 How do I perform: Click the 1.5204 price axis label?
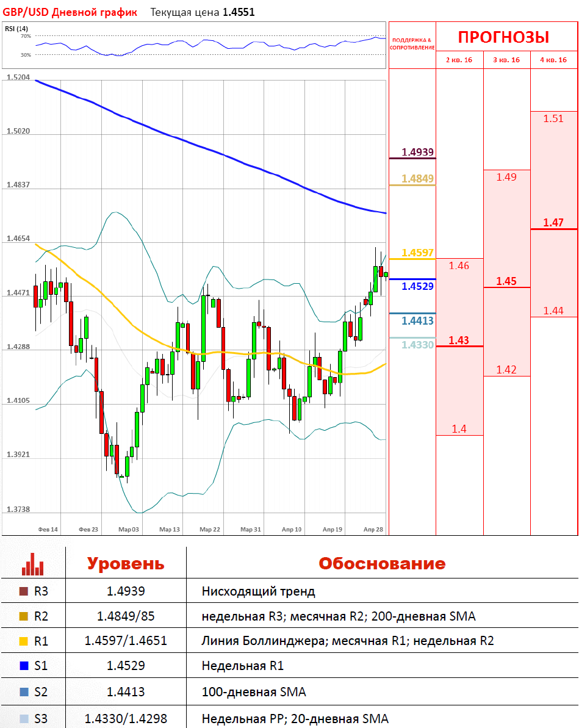18,77
